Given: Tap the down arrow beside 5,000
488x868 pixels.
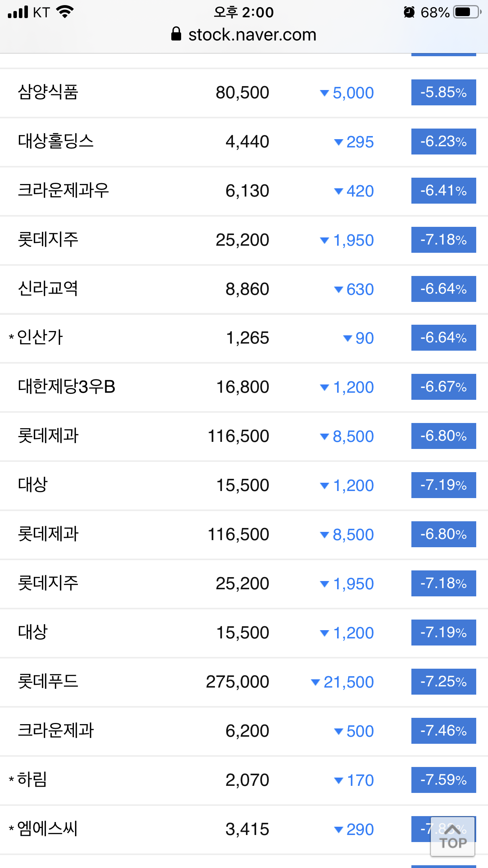Looking at the screenshot, I should [x=324, y=93].
